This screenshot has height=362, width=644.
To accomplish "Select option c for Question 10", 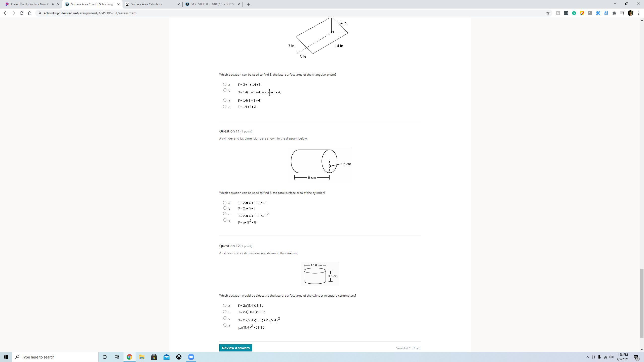I will [225, 100].
